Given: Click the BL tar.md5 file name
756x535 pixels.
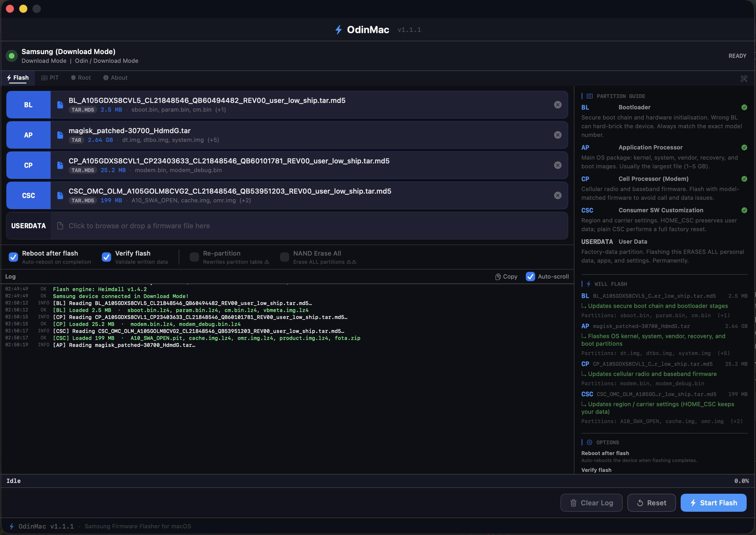Looking at the screenshot, I should tap(207, 101).
